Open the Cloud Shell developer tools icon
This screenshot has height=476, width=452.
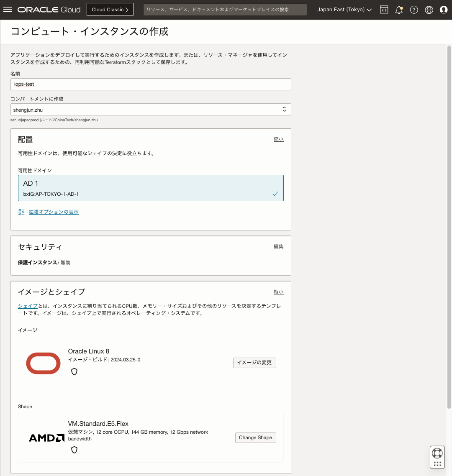[384, 10]
